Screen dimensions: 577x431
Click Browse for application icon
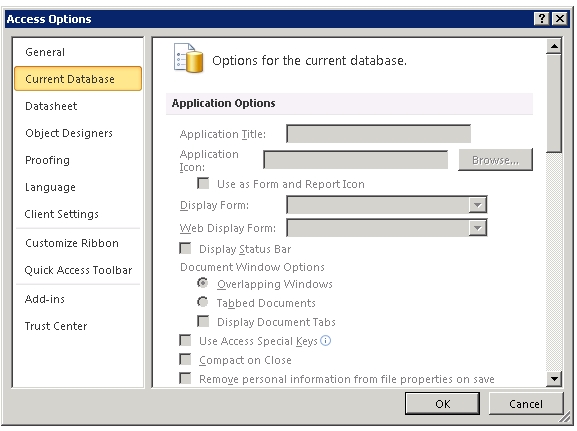click(x=495, y=160)
